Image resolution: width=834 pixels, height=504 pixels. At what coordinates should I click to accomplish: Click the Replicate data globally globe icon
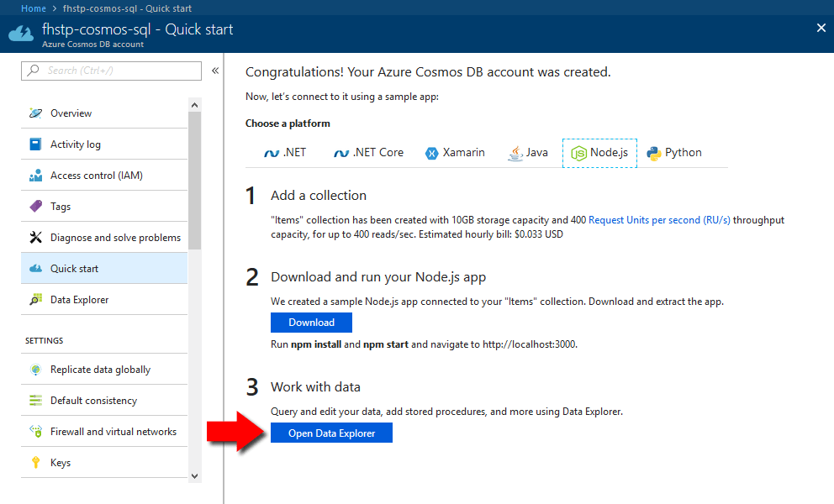point(35,370)
